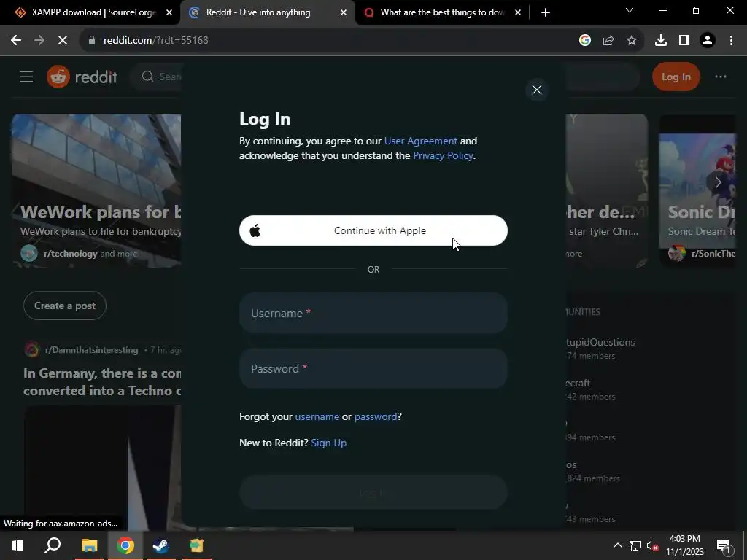
Task: Recover forgotten password link
Action: [x=376, y=416]
